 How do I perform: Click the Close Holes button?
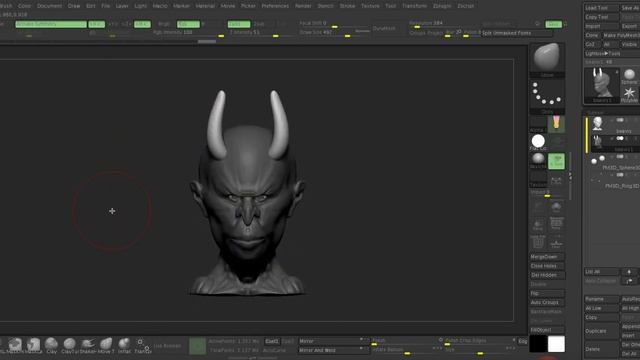[547, 266]
